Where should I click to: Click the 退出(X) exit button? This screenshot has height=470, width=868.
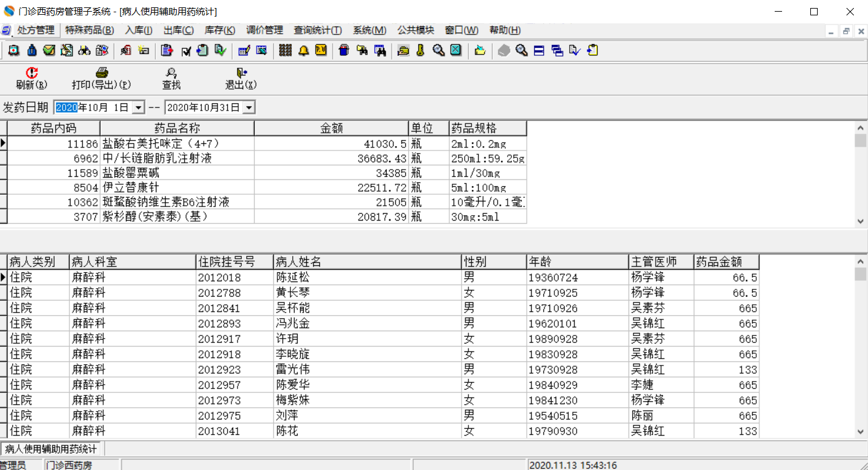[241, 79]
